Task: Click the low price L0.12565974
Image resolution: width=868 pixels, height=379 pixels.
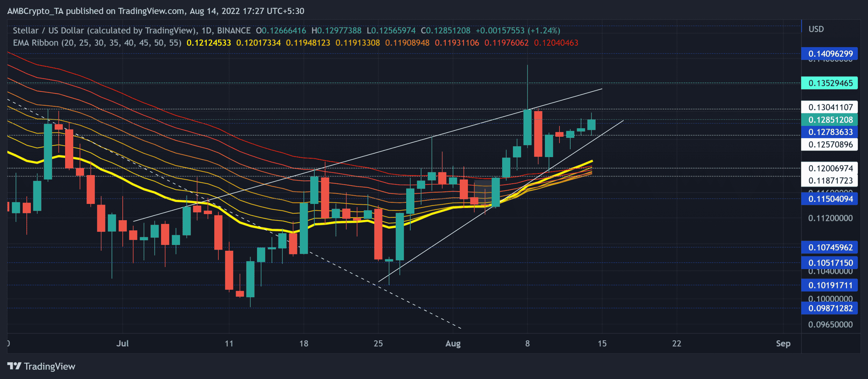Action: (391, 31)
